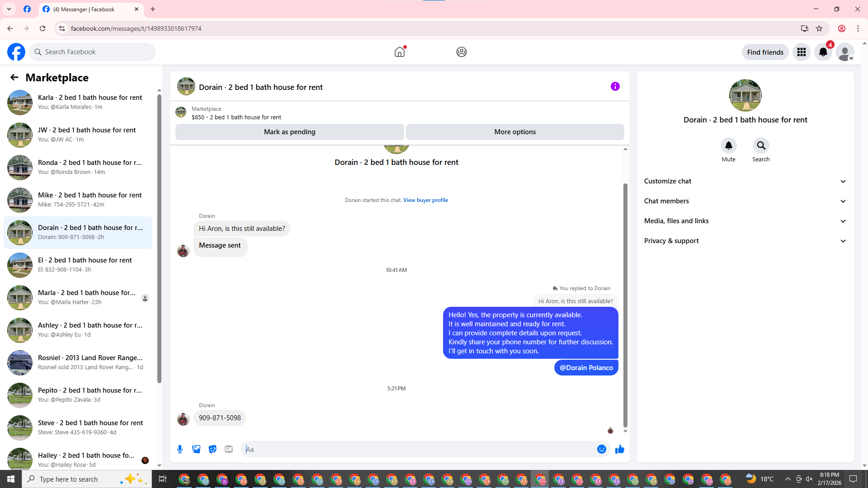The height and width of the screenshot is (488, 868).
Task: Click the Mark as pending button
Action: pyautogui.click(x=289, y=132)
